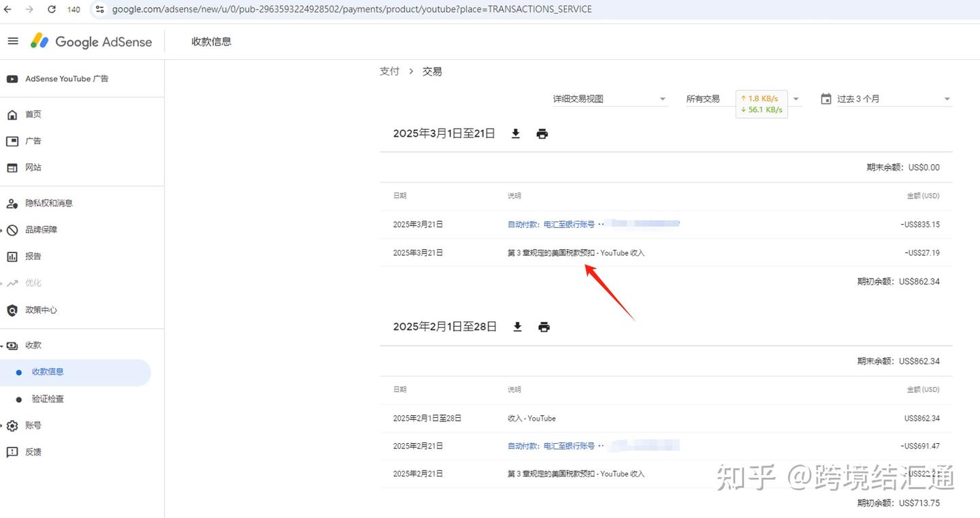Click the 收款信息 page header title
This screenshot has width=980, height=518.
[x=212, y=42]
